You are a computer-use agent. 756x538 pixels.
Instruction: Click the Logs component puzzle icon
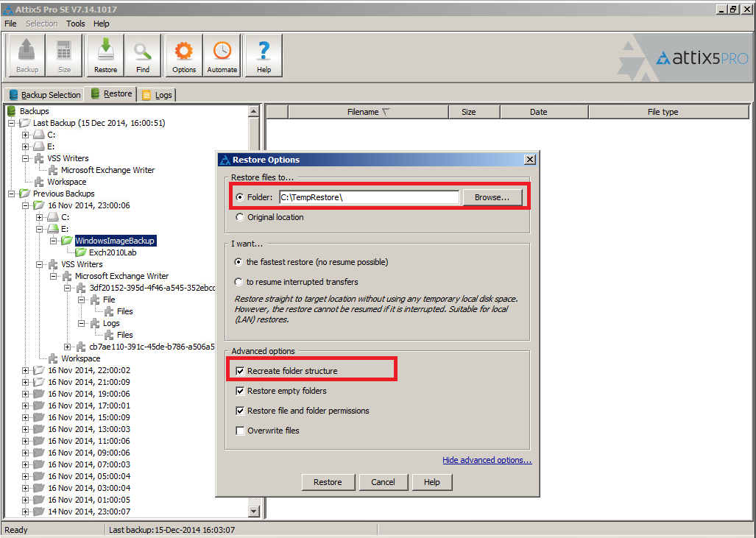pos(95,323)
